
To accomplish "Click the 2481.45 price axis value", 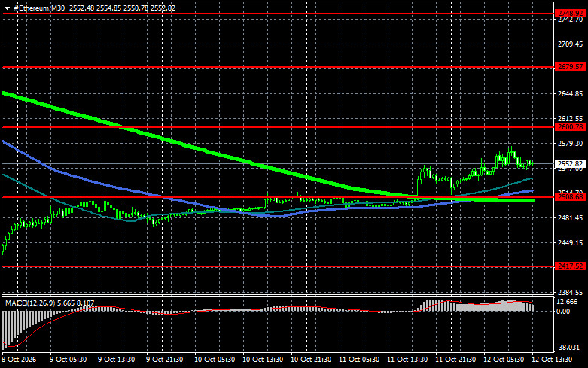I will (x=570, y=217).
